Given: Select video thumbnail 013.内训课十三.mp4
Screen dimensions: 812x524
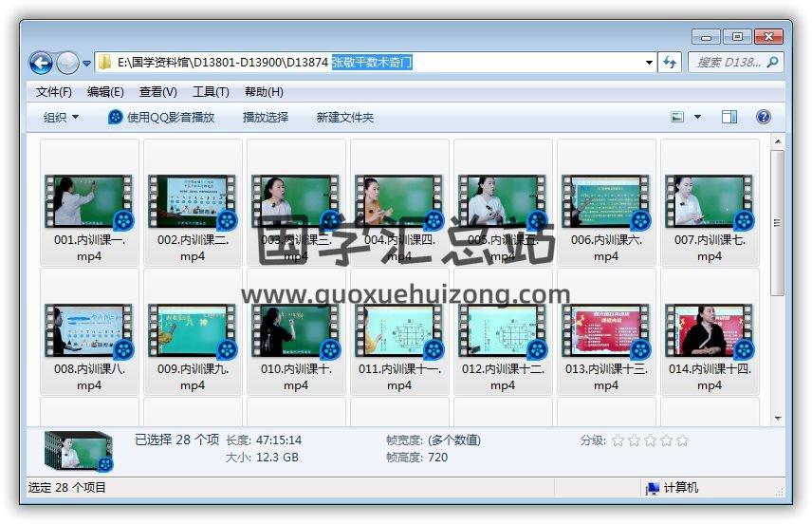Looking at the screenshot, I should [x=606, y=330].
